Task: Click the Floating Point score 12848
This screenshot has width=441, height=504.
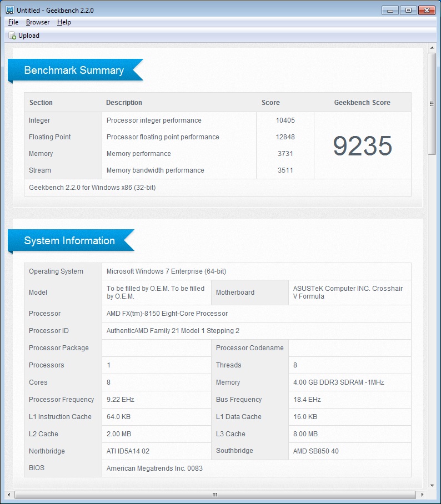Action: point(285,137)
